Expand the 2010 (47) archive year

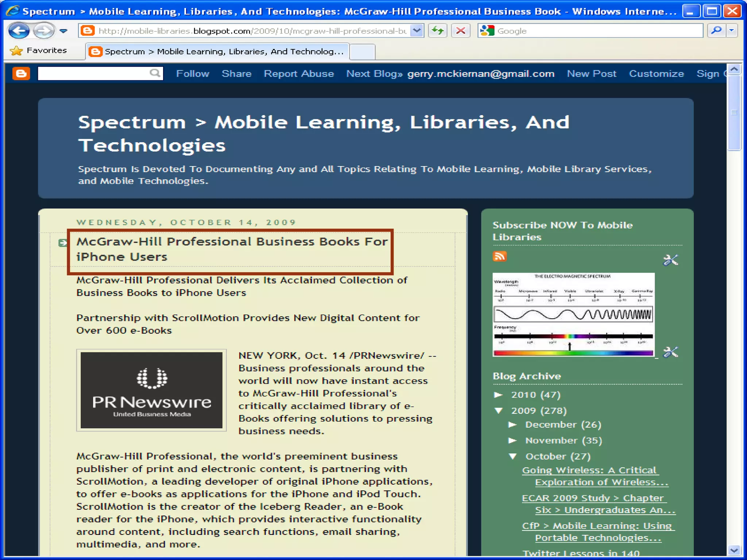[498, 394]
